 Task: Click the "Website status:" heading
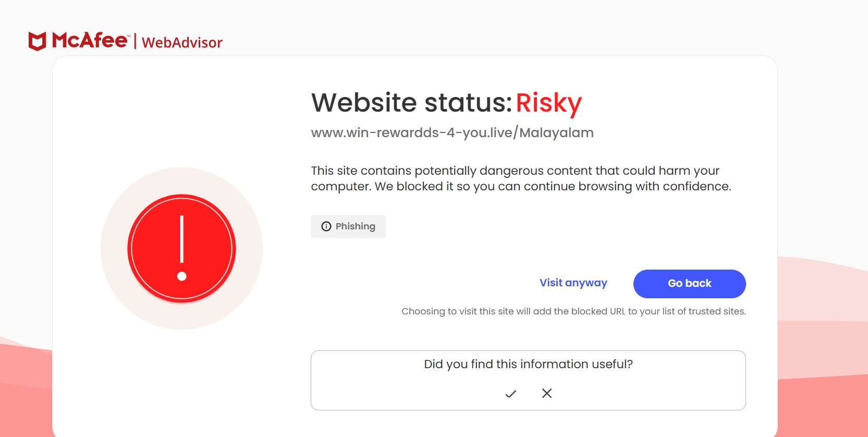[412, 103]
